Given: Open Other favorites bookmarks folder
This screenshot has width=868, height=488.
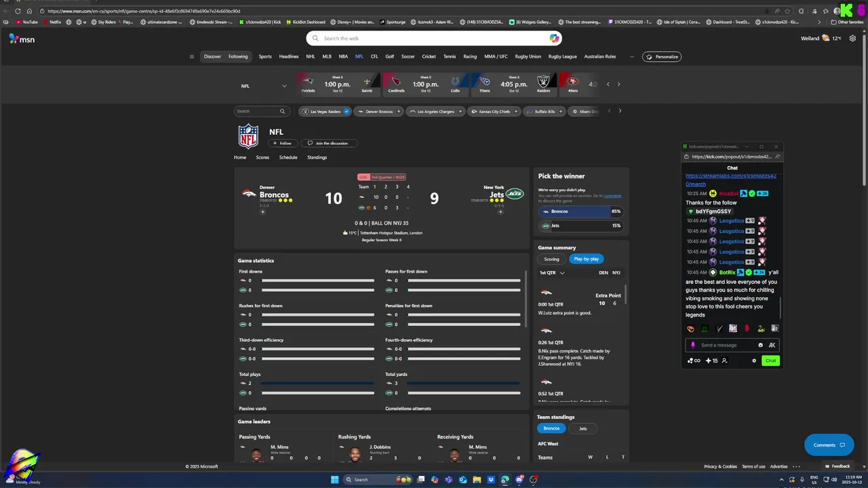Looking at the screenshot, I should pyautogui.click(x=847, y=22).
